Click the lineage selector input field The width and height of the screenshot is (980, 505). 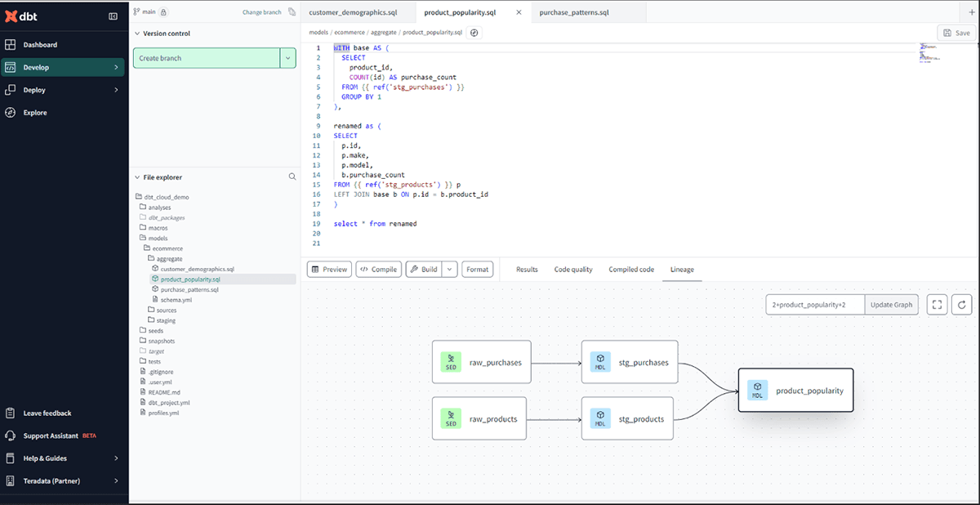click(814, 305)
